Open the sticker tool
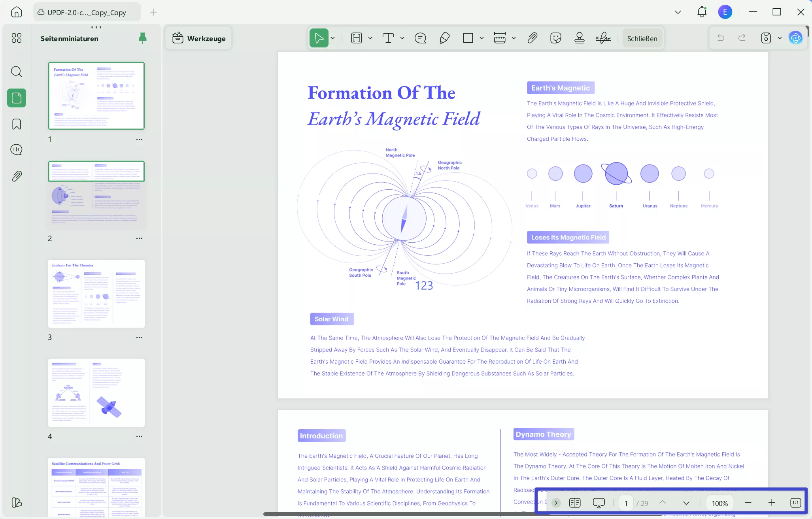Viewport: 812px width, 519px height. pyautogui.click(x=556, y=38)
